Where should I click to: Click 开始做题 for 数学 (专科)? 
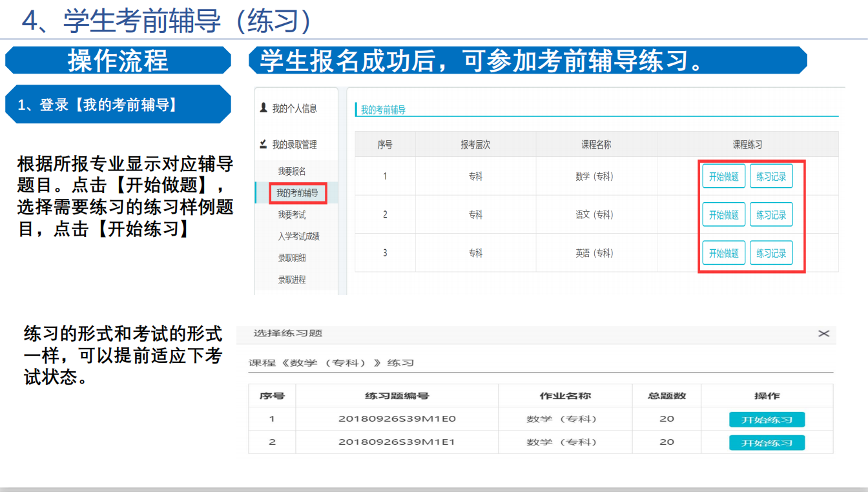pos(724,176)
